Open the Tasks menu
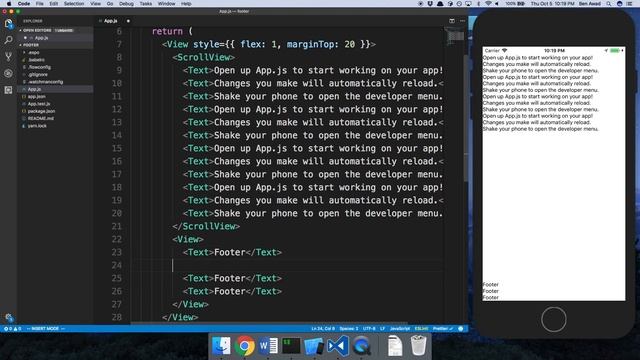 [146, 4]
